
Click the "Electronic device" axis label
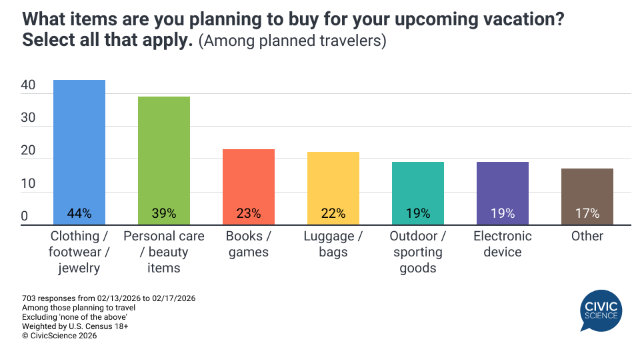click(502, 244)
